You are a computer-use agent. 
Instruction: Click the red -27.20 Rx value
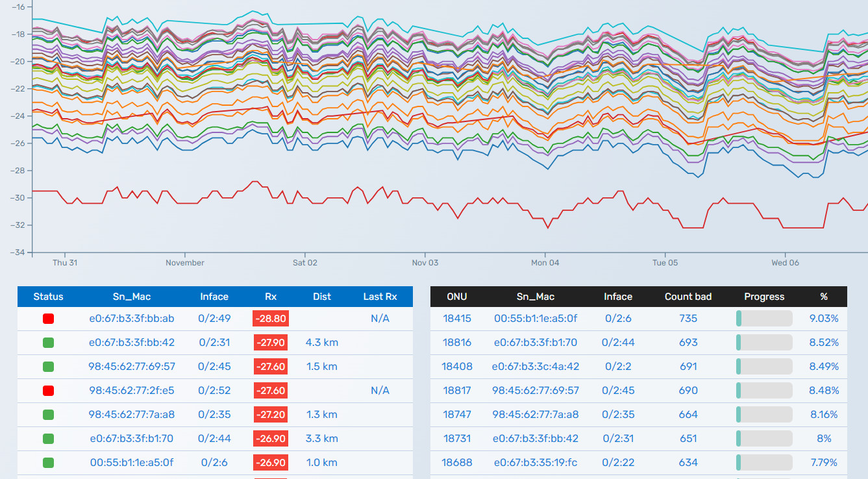(x=271, y=415)
